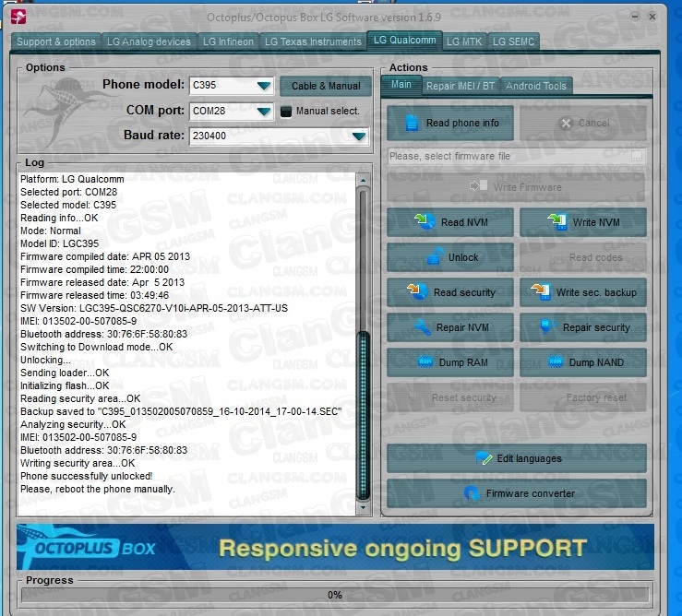Click the Read NVM arrow icon
The height and width of the screenshot is (616, 682).
click(424, 221)
